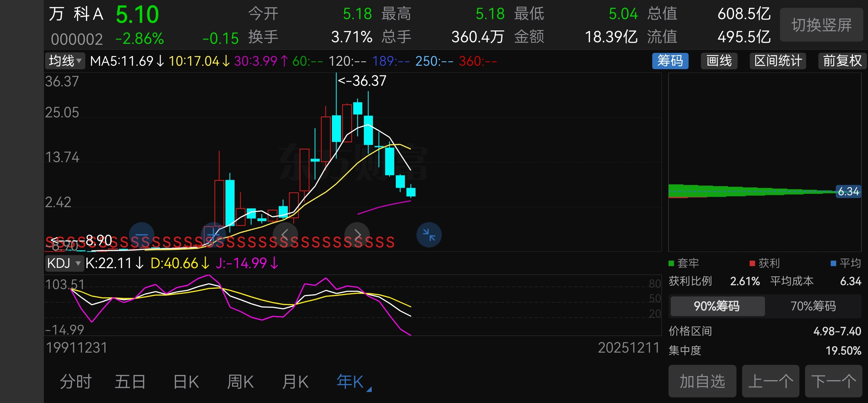Open the 均线 indicator dropdown
Image resolution: width=868 pixels, height=403 pixels.
tap(65, 61)
